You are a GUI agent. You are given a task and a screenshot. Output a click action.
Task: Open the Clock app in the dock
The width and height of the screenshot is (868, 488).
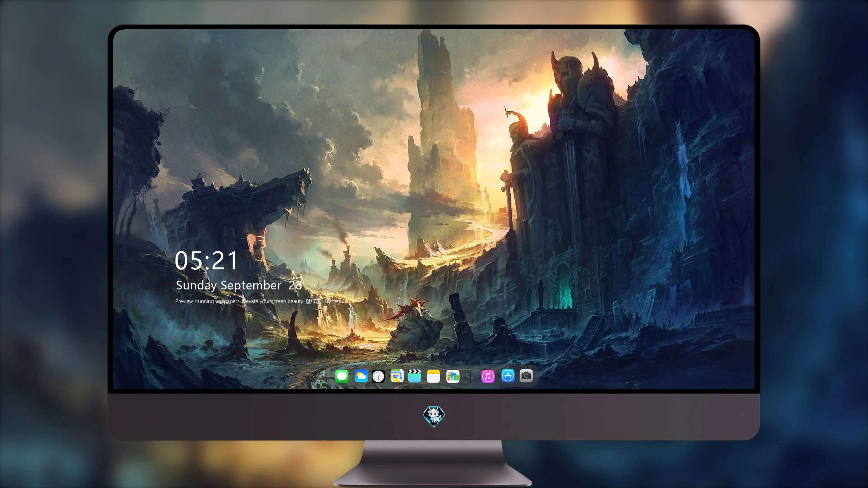[378, 376]
